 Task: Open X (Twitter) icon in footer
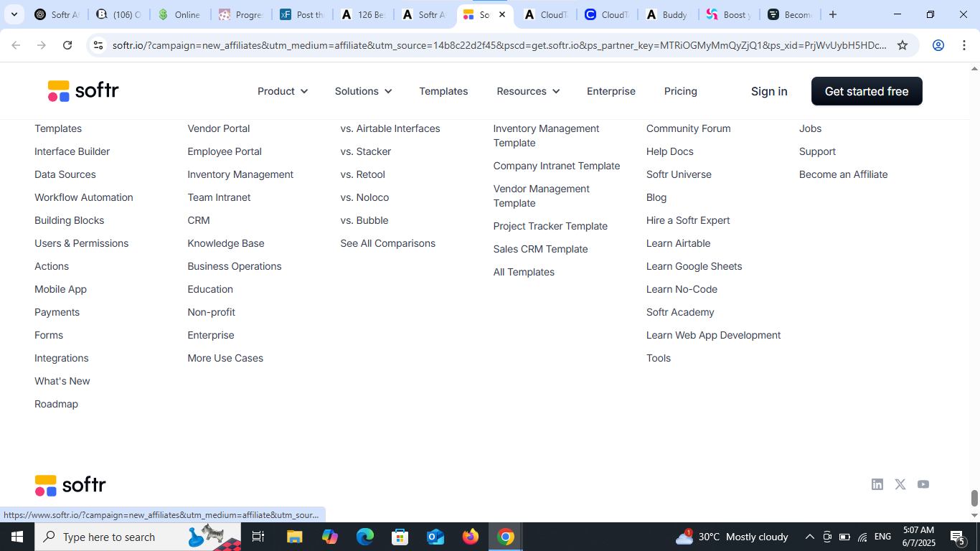tap(900, 484)
